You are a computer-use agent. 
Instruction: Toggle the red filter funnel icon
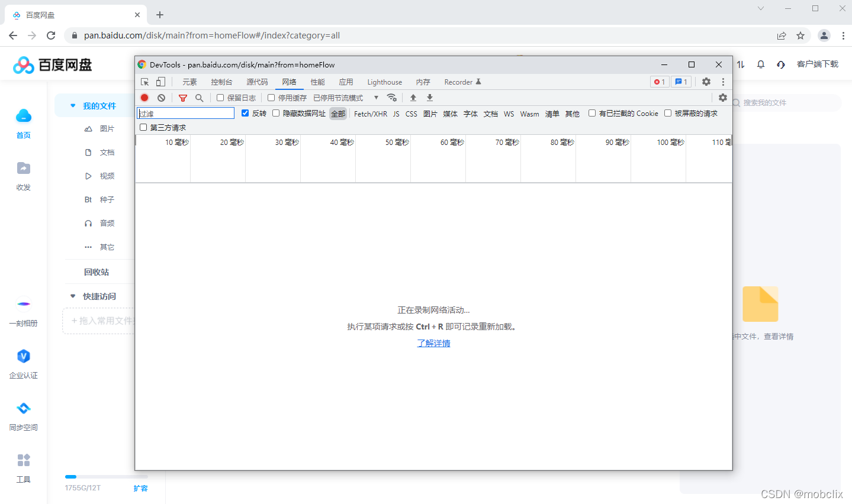tap(183, 98)
